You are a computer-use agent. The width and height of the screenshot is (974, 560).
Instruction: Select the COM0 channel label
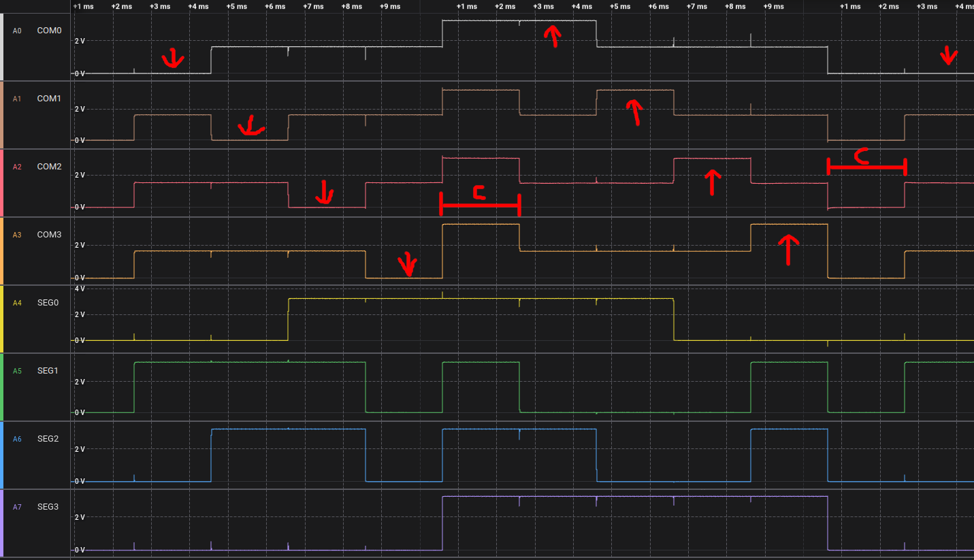coord(49,31)
